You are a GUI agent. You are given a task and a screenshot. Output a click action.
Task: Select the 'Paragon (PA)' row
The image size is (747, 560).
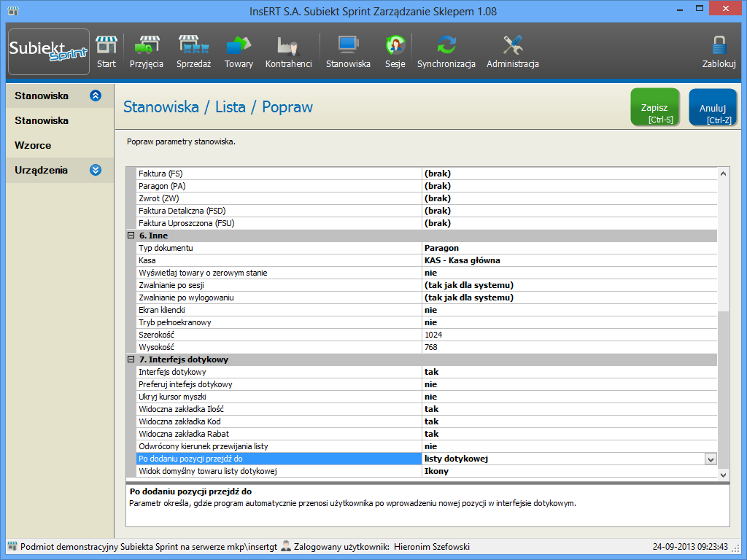coord(426,186)
